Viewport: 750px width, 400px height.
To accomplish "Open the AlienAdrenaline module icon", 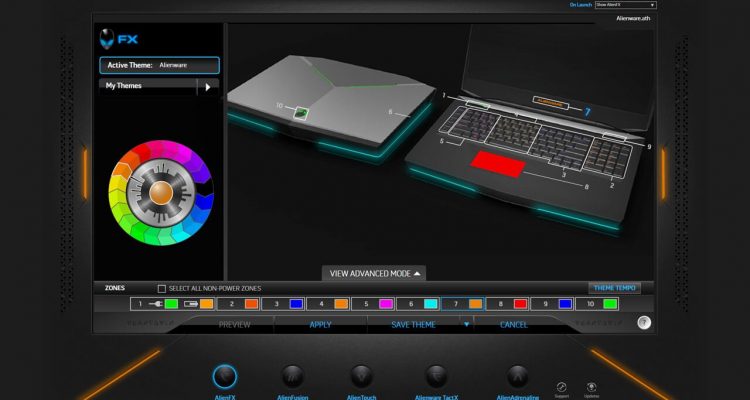I will pyautogui.click(x=517, y=377).
